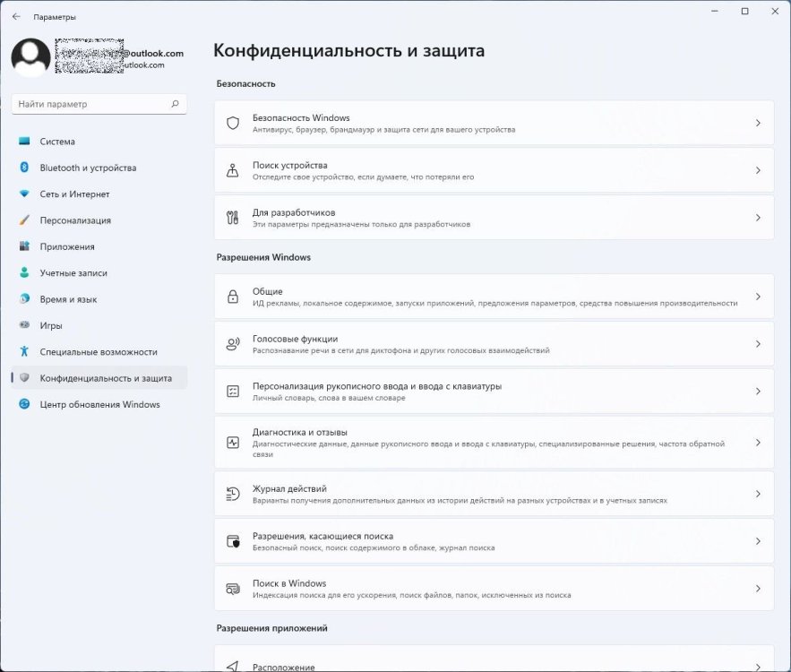Click the lock icon beside Общие
Screen dimensions: 791x672
233,297
